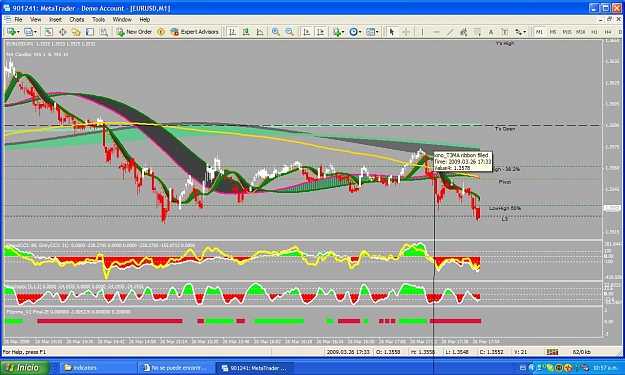The image size is (625, 375).
Task: Open the Indicators list dropdown
Action: pyautogui.click(x=338, y=31)
